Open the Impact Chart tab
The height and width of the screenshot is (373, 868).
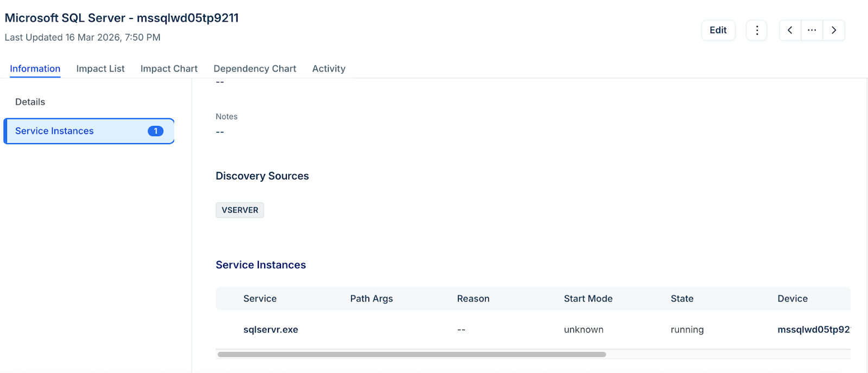pyautogui.click(x=169, y=69)
